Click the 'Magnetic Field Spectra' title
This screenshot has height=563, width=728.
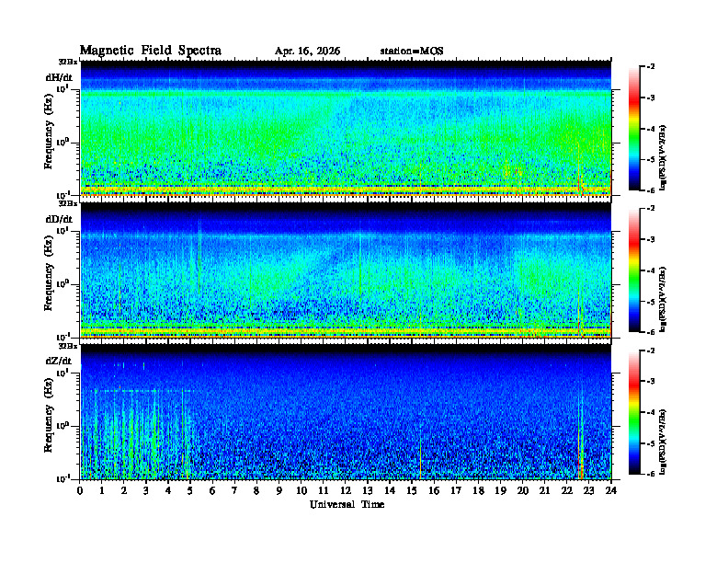click(x=151, y=51)
